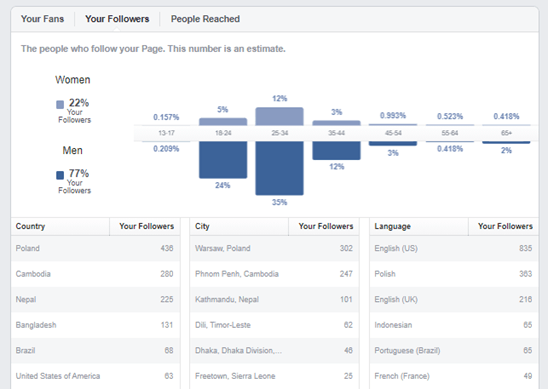Select the men 18-24 bar showing 24%

coord(223,160)
